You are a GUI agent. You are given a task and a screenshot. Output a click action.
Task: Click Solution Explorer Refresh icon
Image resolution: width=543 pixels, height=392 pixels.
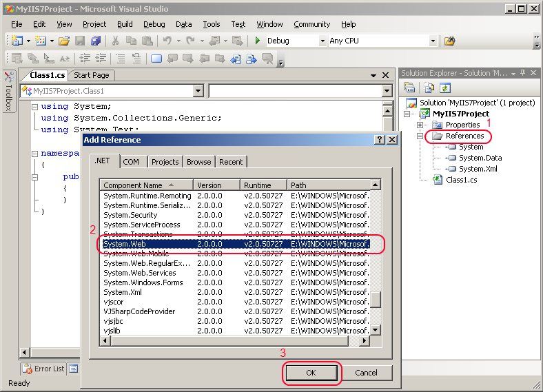coord(445,88)
